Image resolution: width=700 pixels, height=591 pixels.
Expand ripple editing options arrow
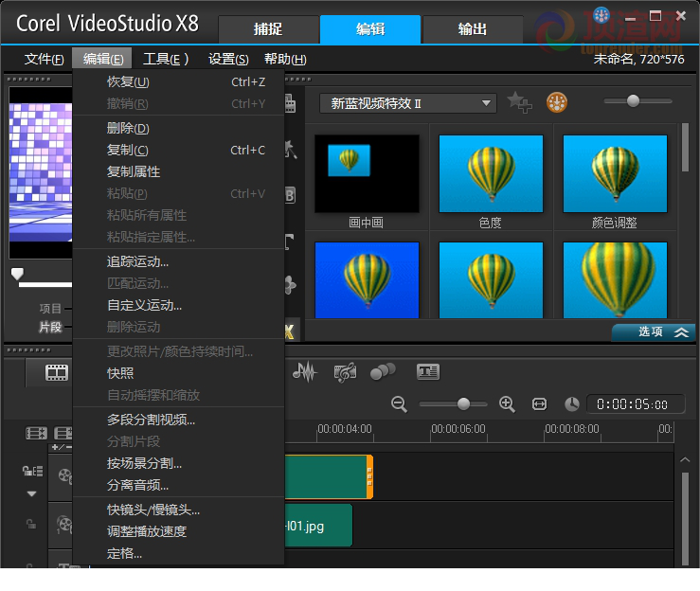pos(31,493)
